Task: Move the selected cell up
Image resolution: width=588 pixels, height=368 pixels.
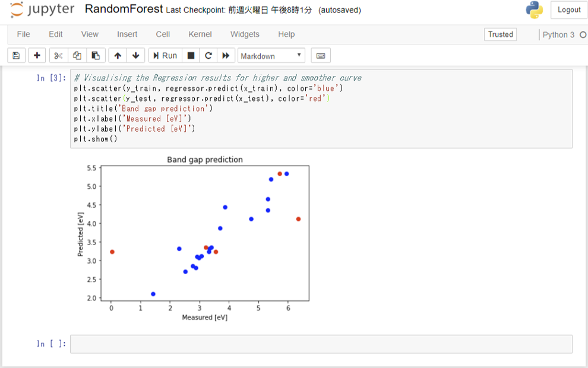Action: (x=117, y=55)
